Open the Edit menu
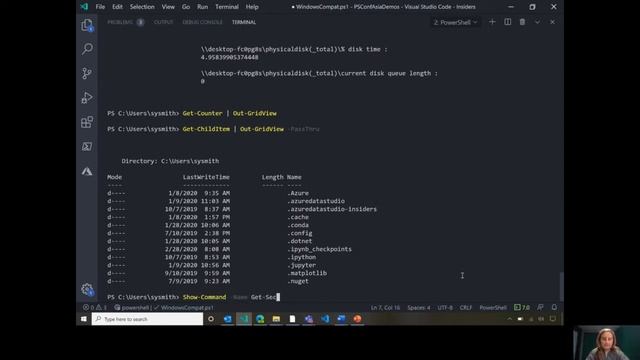This screenshot has height=360, width=640. point(118,7)
